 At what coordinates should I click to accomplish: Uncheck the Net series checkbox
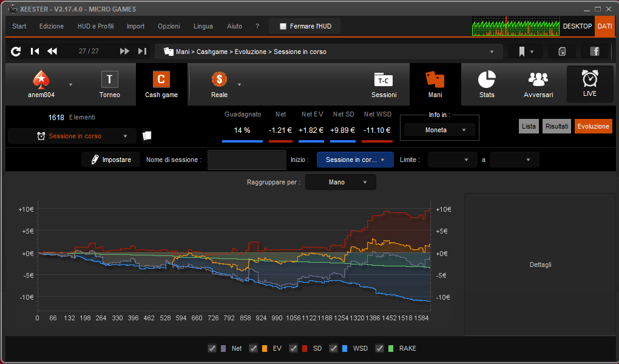coord(212,348)
